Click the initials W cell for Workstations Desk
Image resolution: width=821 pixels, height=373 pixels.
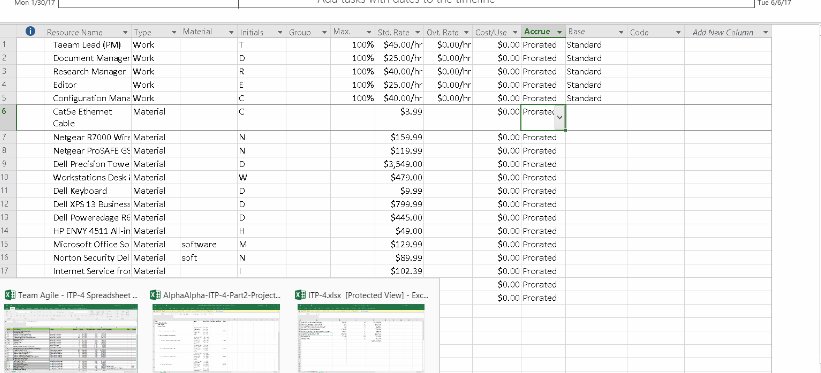tap(261, 178)
